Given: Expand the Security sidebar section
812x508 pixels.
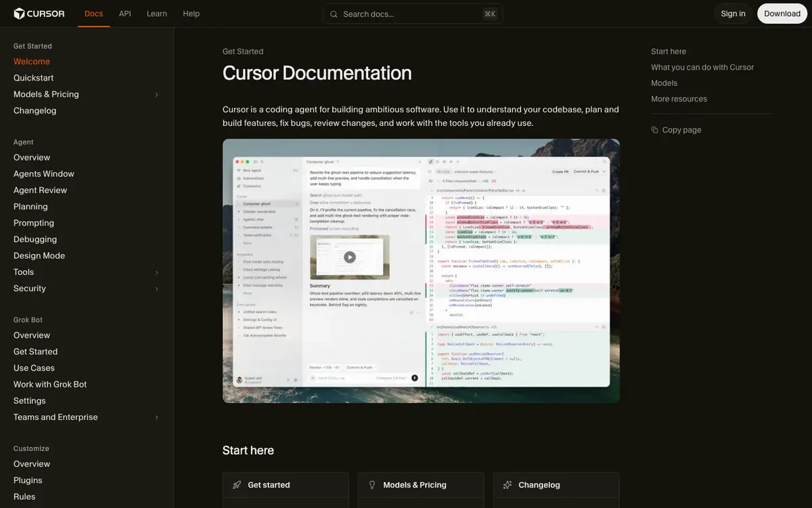Looking at the screenshot, I should (x=156, y=289).
